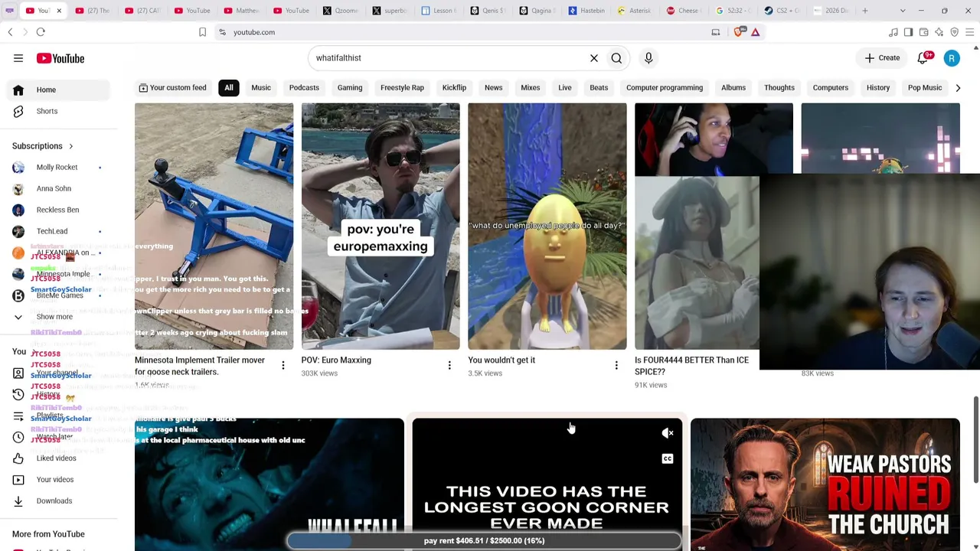Screen dimensions: 980x551
Task: Click the pay rent progress bar
Action: pyautogui.click(x=484, y=541)
